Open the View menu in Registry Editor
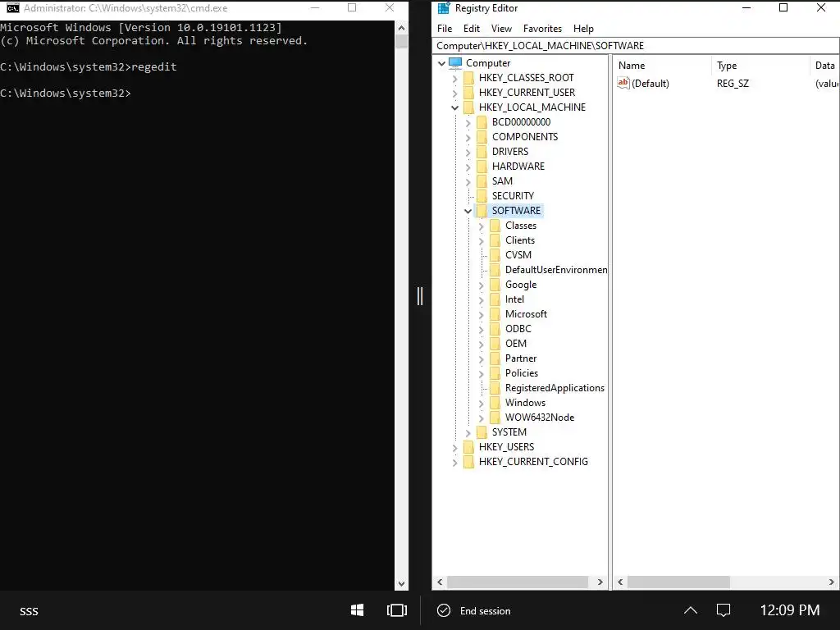The width and height of the screenshot is (840, 630). [x=501, y=29]
